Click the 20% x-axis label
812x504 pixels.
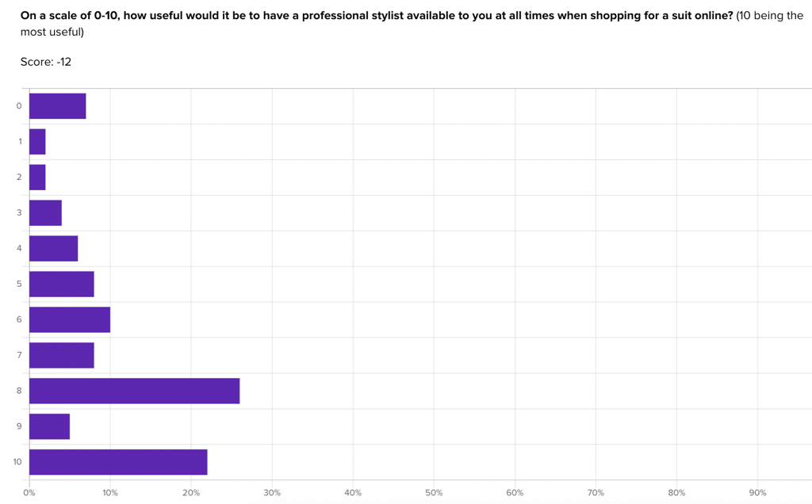click(191, 493)
